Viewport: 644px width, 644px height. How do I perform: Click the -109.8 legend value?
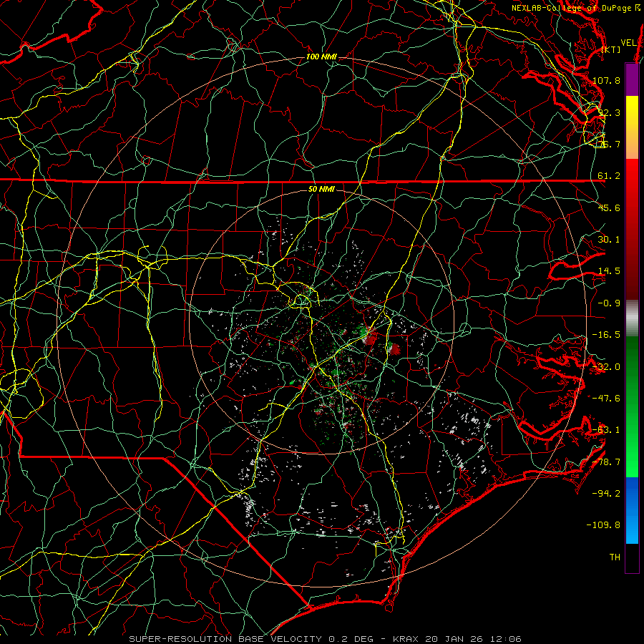coord(603,525)
